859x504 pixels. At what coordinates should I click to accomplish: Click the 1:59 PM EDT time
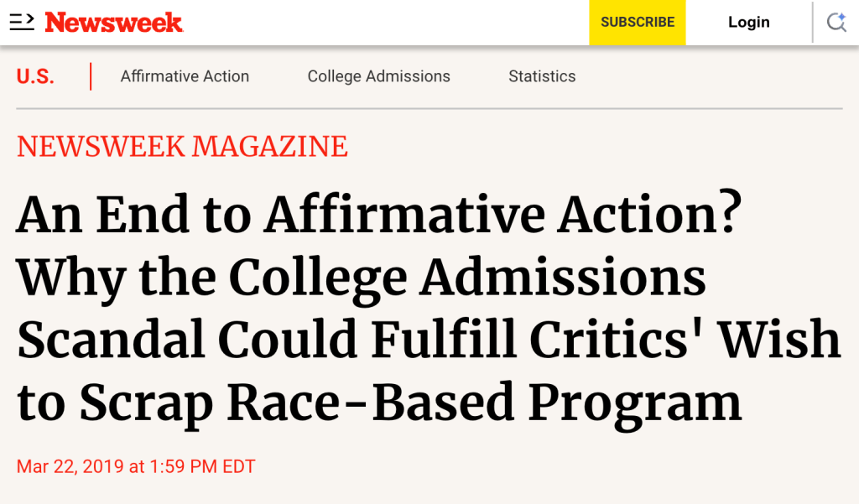(x=202, y=466)
